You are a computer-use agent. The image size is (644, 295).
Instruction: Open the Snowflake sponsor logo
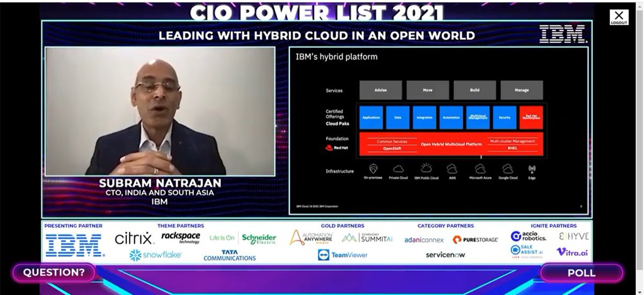[156, 255]
